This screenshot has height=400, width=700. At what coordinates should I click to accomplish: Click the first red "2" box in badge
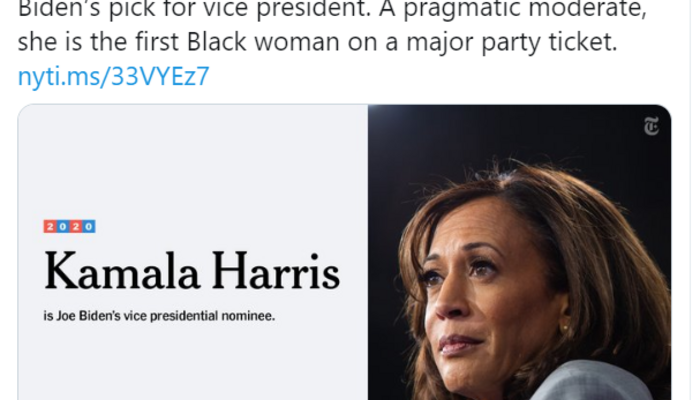51,228
